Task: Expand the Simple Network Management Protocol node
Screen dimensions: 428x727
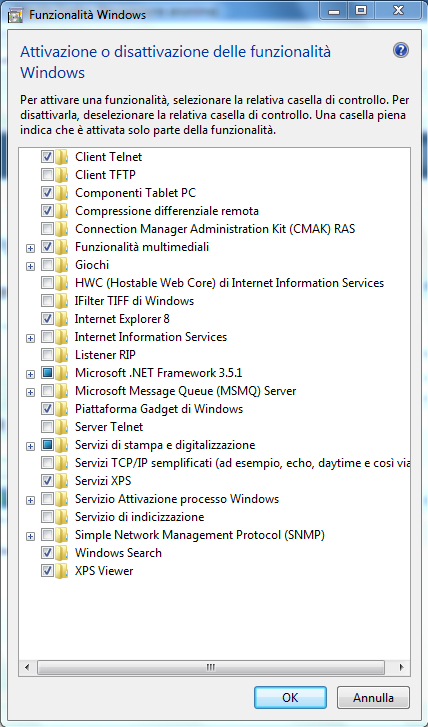Action: point(31,536)
